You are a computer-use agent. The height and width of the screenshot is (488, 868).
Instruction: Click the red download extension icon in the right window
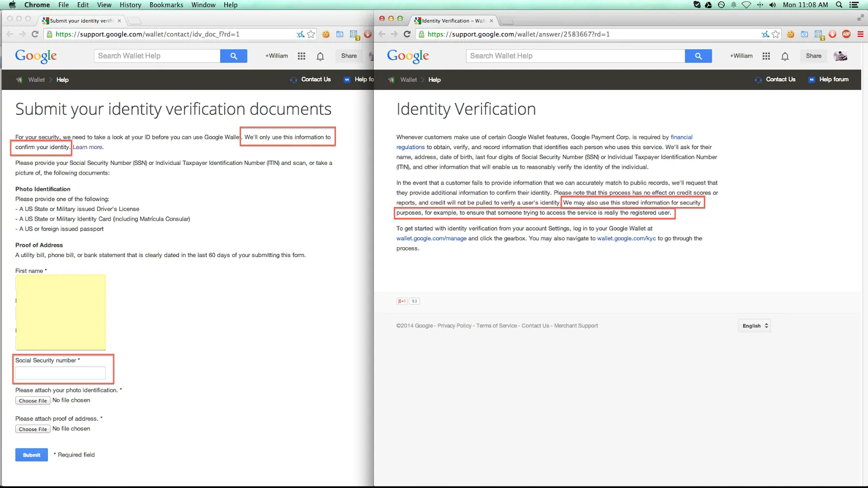pyautogui.click(x=833, y=34)
